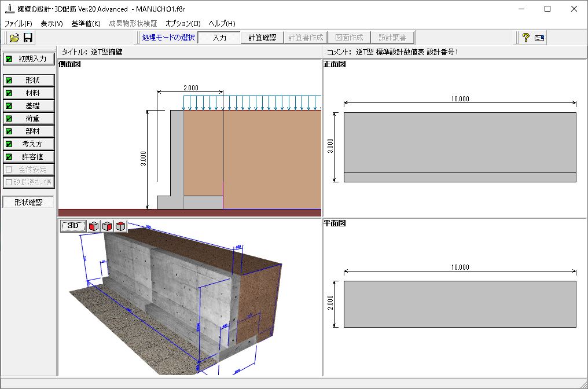This screenshot has width=588, height=389.
Task: Open the オプション(O) menu
Action: (x=183, y=24)
